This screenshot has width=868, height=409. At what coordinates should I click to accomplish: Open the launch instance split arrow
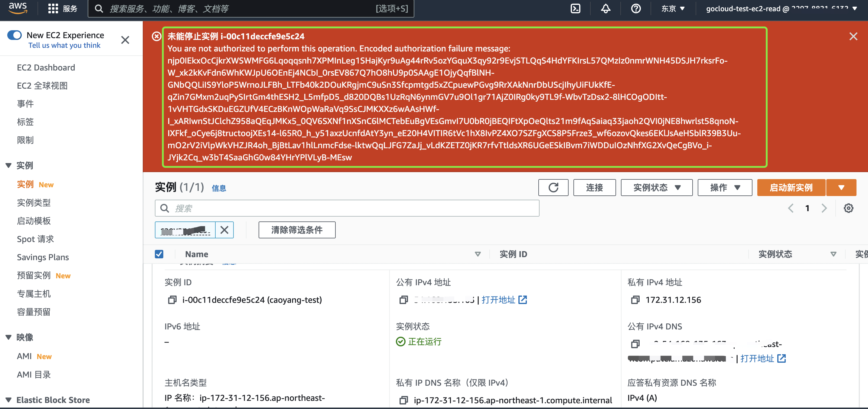[x=841, y=187]
